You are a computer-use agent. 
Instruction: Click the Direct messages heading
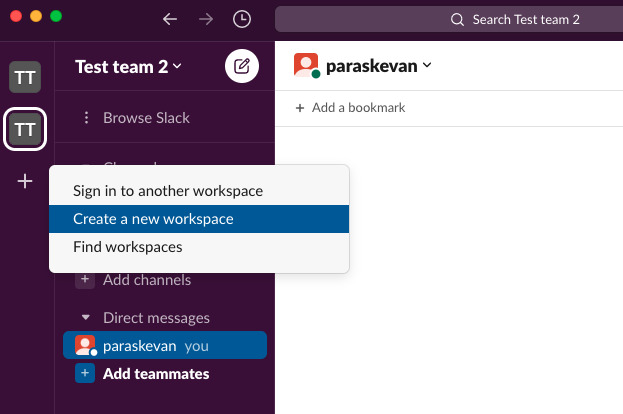coord(156,318)
